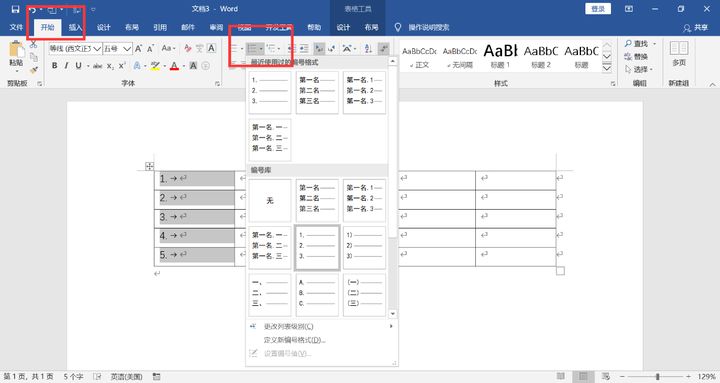The height and width of the screenshot is (383, 720).
Task: Choose 无 none in numbering library
Action: click(270, 200)
